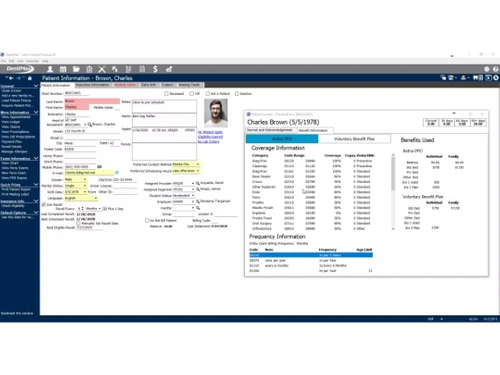Screen dimensions: 500x375
Task: Search Head of Household with magnifier icon
Action: point(90,124)
